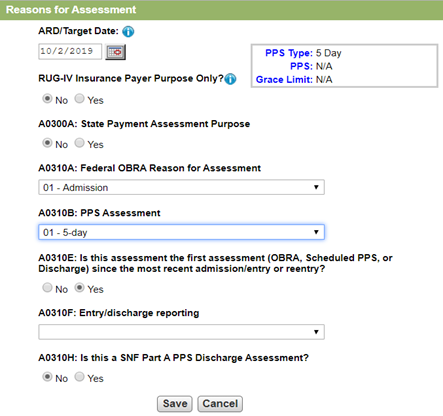Select No for RUG-IV Insurance Payer Purpose
This screenshot has width=443, height=416.
[47, 99]
